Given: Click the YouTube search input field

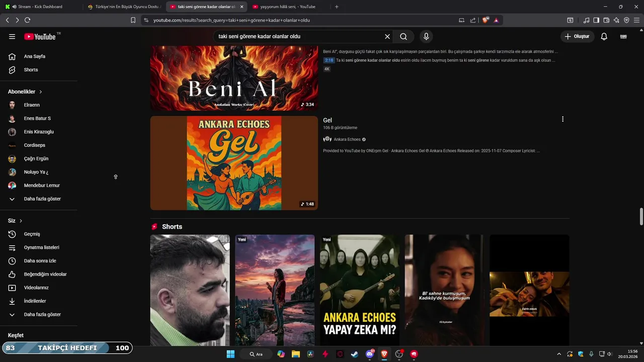Looking at the screenshot, I should point(299,36).
